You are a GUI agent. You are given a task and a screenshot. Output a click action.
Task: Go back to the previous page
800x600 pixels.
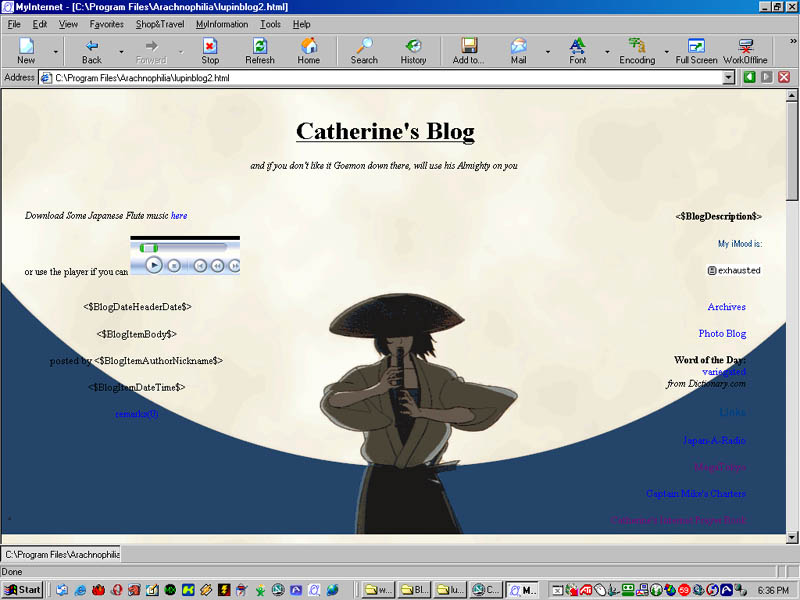(92, 51)
